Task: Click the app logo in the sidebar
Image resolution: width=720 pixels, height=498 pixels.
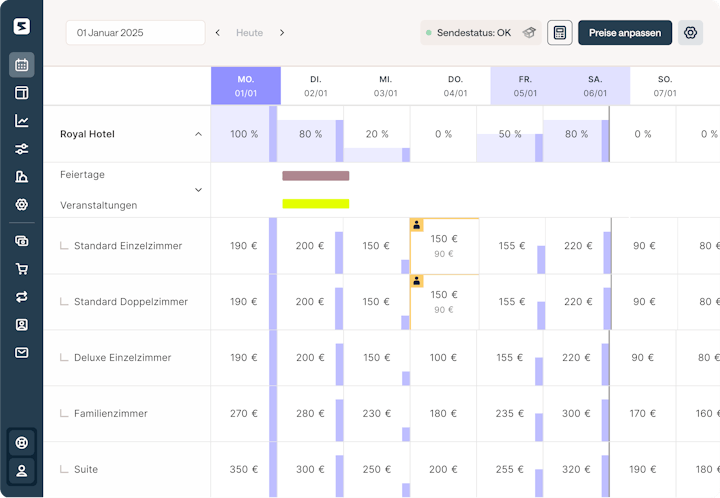Action: coord(22,26)
